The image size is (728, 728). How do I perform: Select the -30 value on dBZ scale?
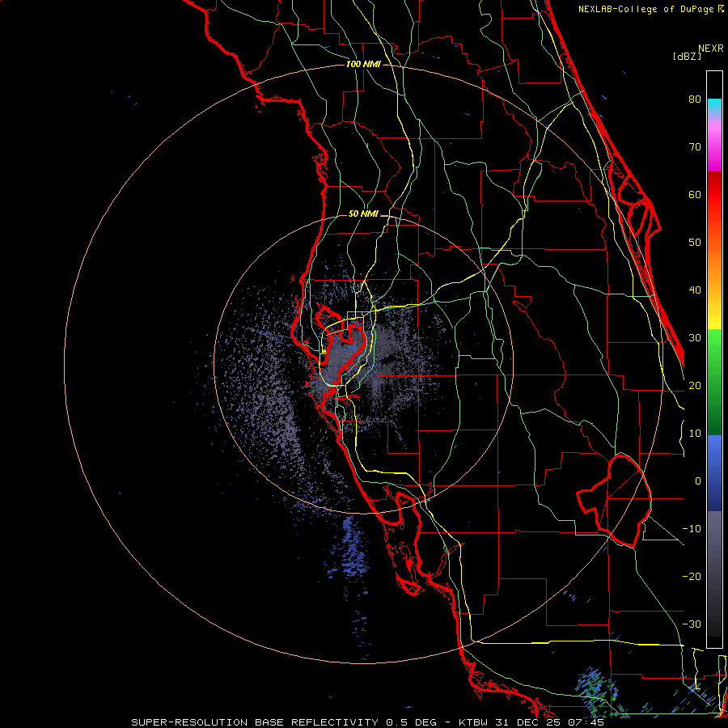coord(692,624)
